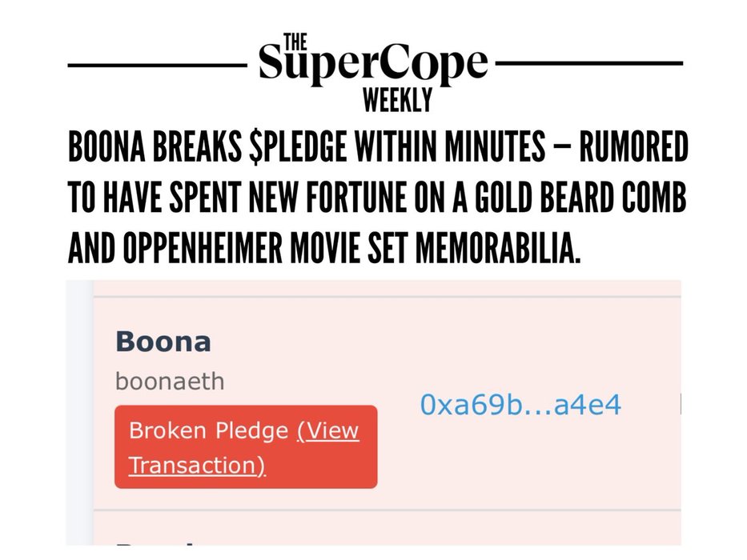Image resolution: width=747 pixels, height=560 pixels.
Task: Click the divider line above Boona row
Action: (387, 297)
